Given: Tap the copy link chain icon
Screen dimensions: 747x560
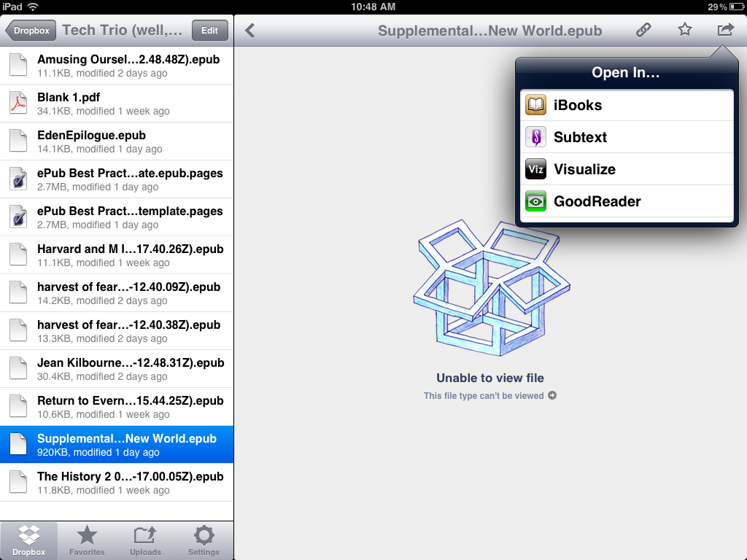Looking at the screenshot, I should pos(643,30).
